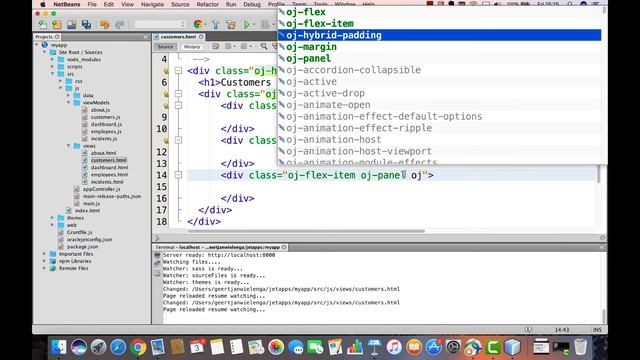This screenshot has width=640, height=360.
Task: Open App Store from the dock
Action: click(433, 347)
